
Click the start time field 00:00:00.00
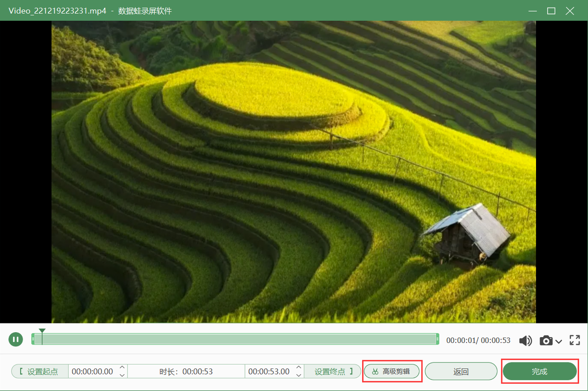(93, 371)
